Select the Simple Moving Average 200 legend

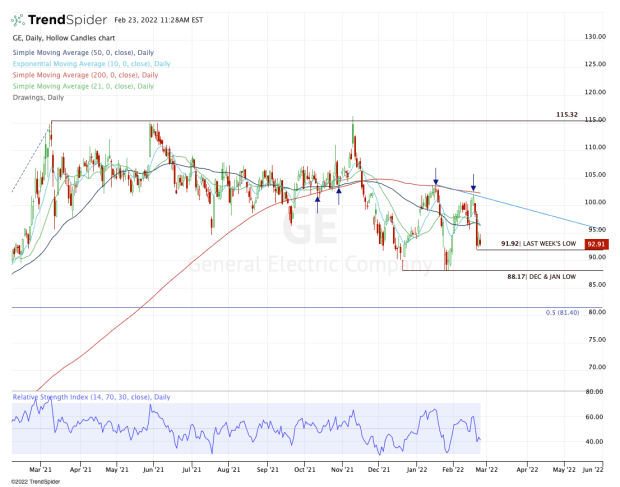click(x=85, y=75)
